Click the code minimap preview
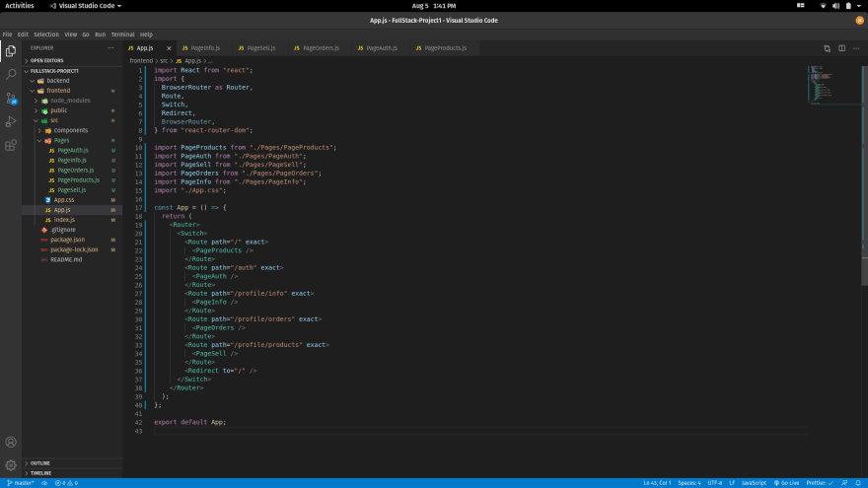This screenshot has height=488, width=868. (x=833, y=85)
